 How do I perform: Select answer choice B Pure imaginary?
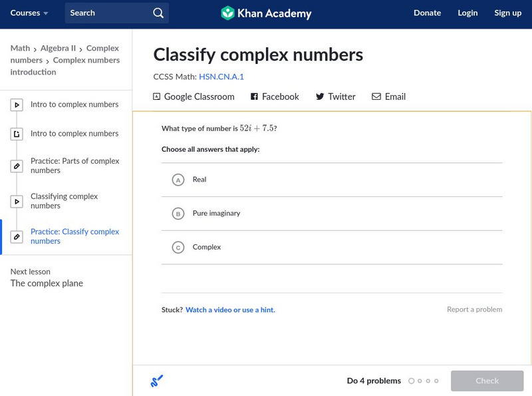click(178, 214)
